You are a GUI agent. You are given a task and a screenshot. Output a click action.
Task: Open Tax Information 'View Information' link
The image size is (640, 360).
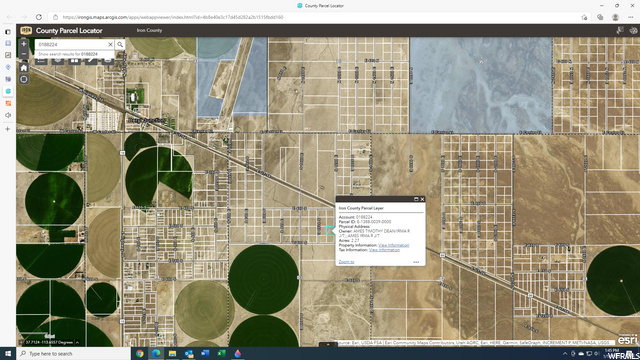pos(384,250)
